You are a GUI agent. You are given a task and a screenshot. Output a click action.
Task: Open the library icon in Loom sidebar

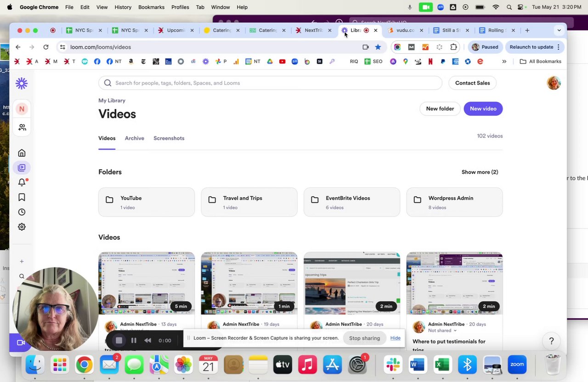[x=22, y=168]
